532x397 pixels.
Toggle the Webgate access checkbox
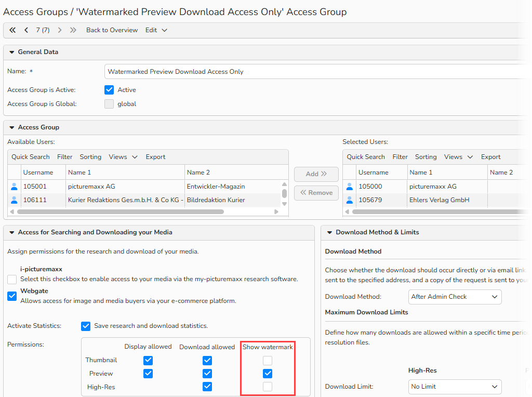pyautogui.click(x=12, y=296)
